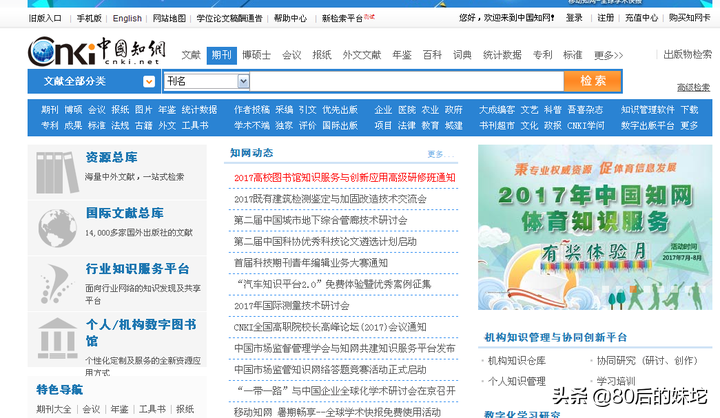This screenshot has width=720, height=418.
Task: Select the 会议 search tab
Action: point(292,55)
